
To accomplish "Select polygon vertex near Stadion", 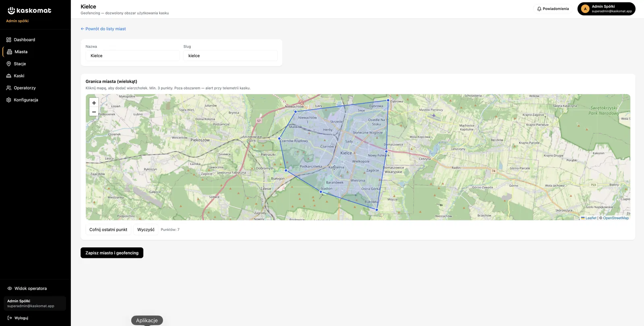I will point(321,192).
